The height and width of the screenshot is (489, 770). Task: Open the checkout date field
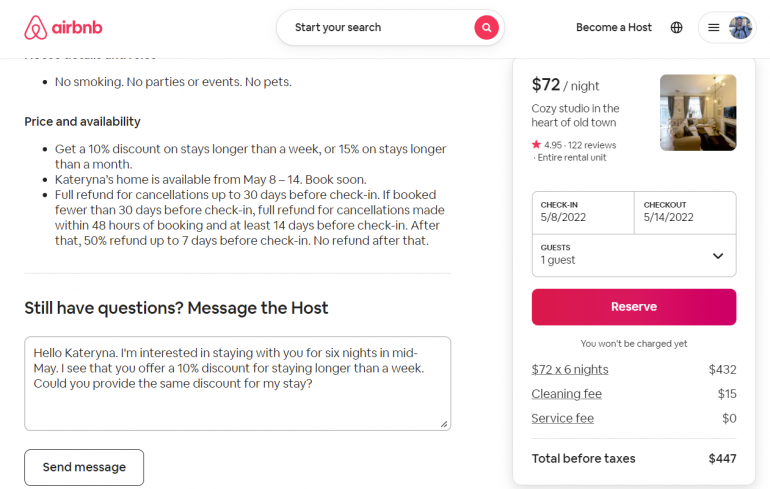(685, 212)
